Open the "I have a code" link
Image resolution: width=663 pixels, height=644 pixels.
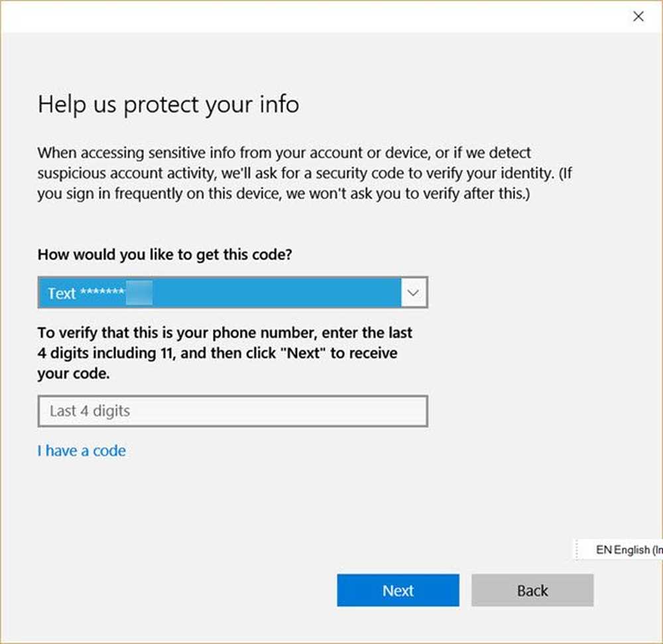(82, 451)
